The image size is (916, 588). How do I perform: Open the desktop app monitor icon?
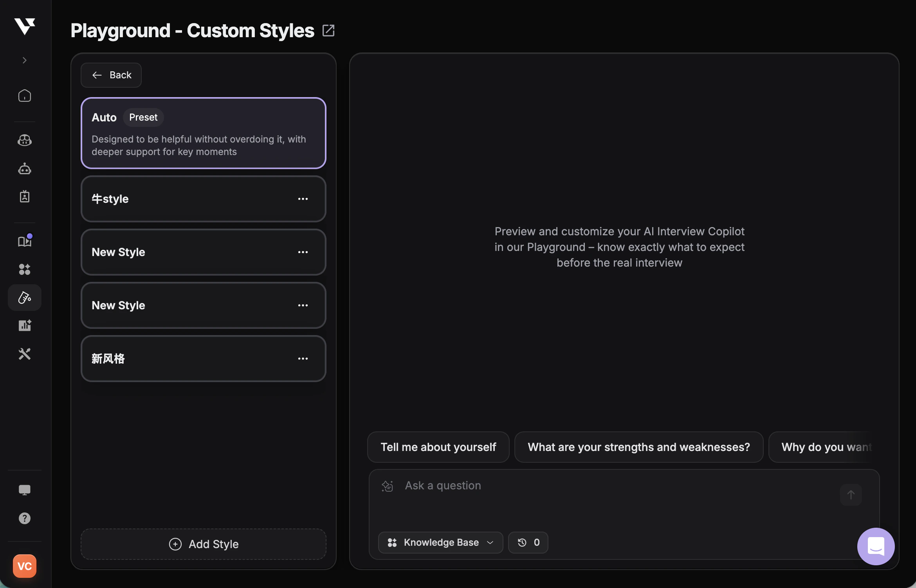25,490
